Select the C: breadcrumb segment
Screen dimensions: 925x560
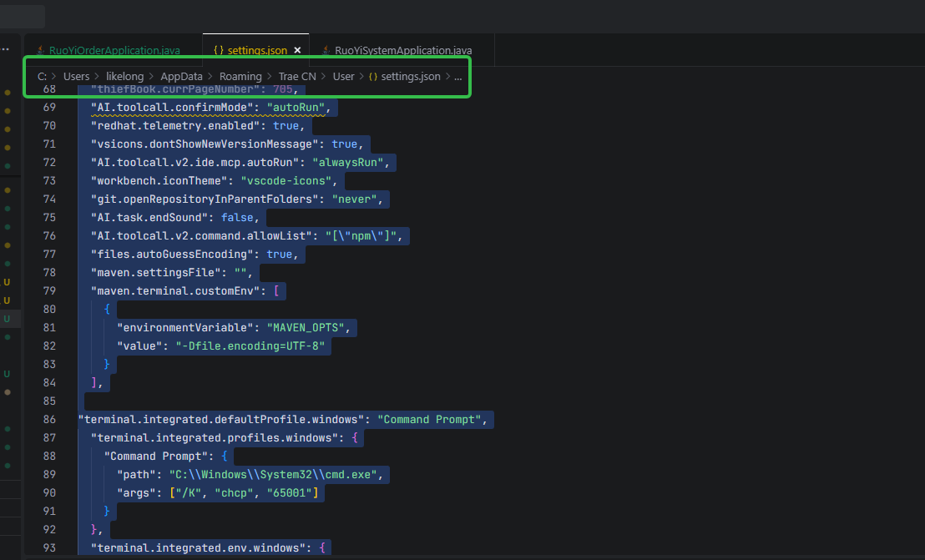(42, 77)
